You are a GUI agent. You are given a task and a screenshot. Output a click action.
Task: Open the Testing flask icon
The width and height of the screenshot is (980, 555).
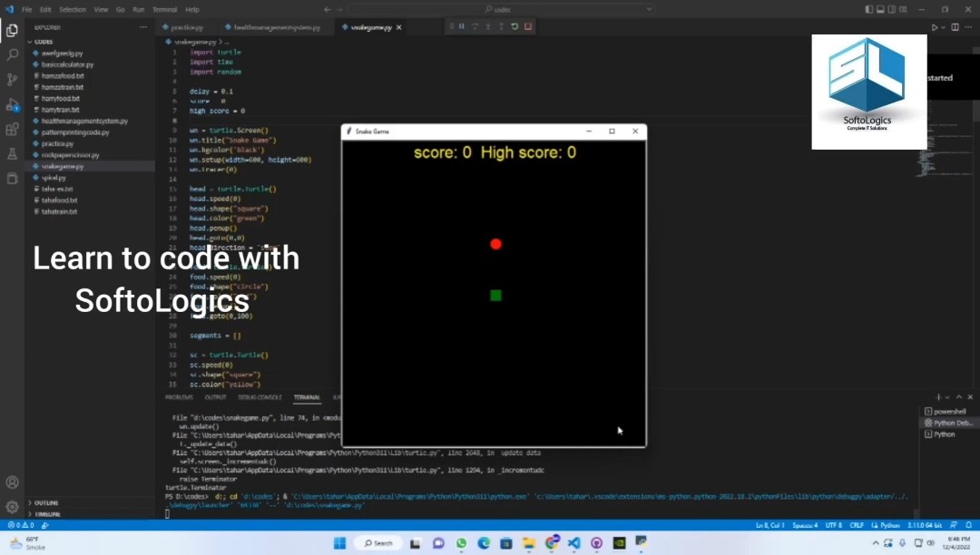[x=12, y=153]
